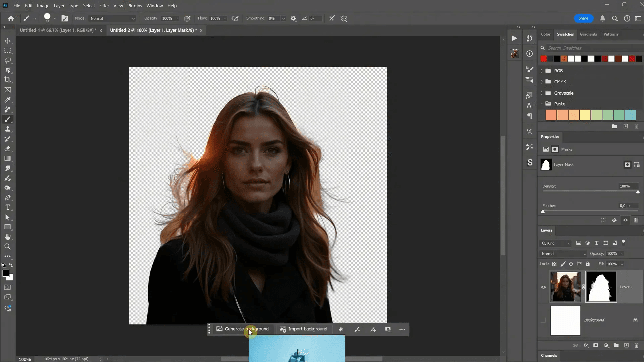644x362 pixels.
Task: Toggle mask visibility eye in Properties
Action: (625, 220)
